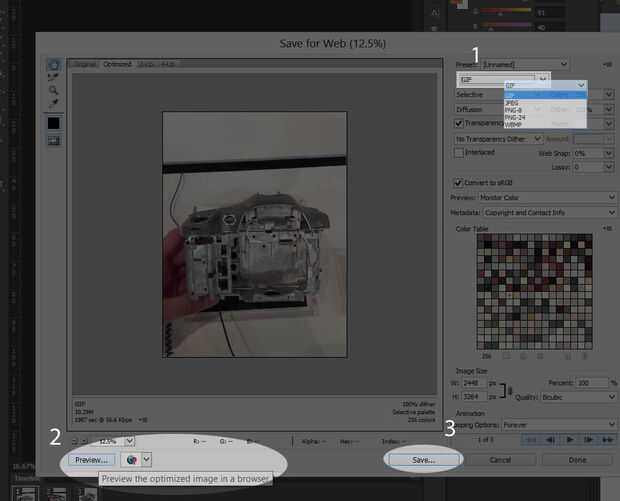
Task: Click the Preview... button
Action: (x=90, y=459)
